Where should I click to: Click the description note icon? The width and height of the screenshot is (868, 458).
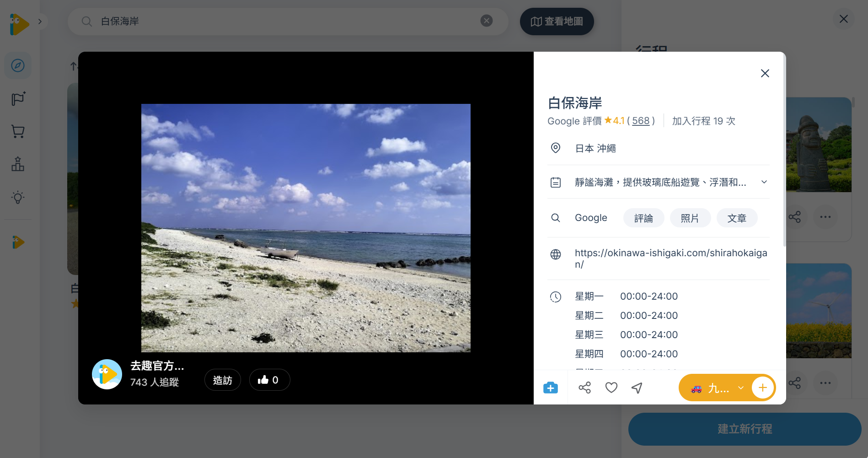coord(556,183)
